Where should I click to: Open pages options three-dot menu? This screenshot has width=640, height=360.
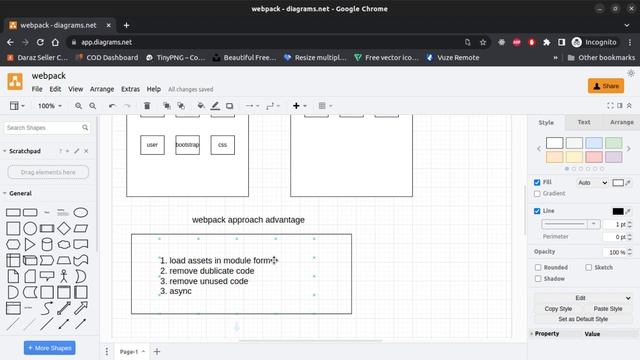pos(107,351)
